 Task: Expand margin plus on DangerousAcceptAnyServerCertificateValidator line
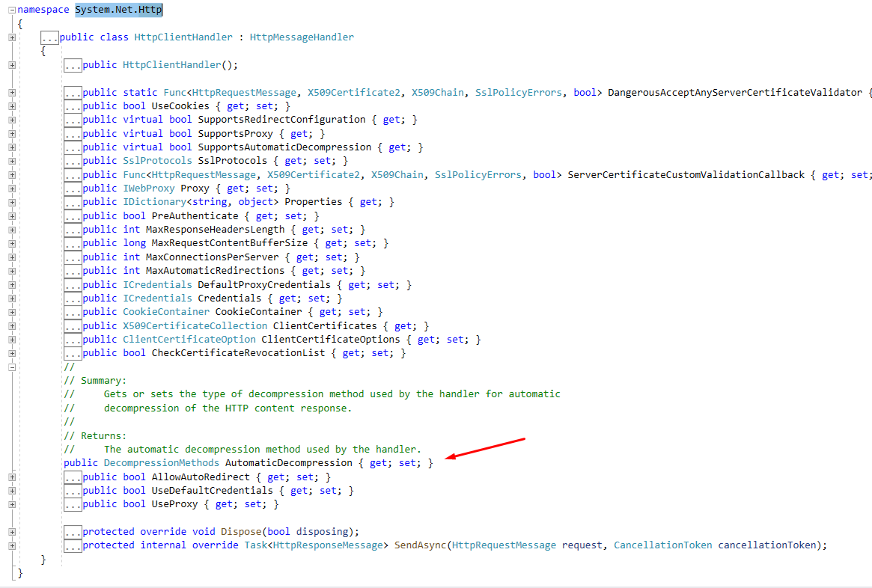coord(12,92)
